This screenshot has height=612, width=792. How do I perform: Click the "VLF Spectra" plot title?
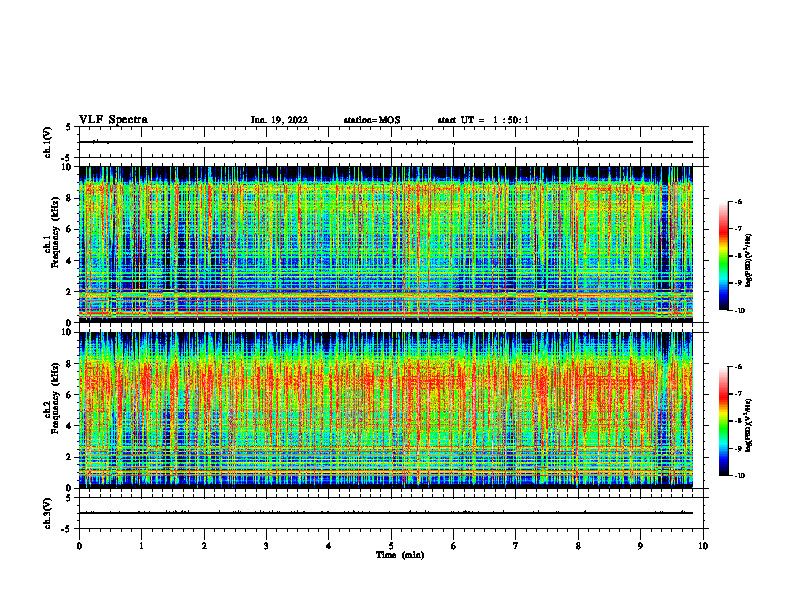[x=113, y=120]
